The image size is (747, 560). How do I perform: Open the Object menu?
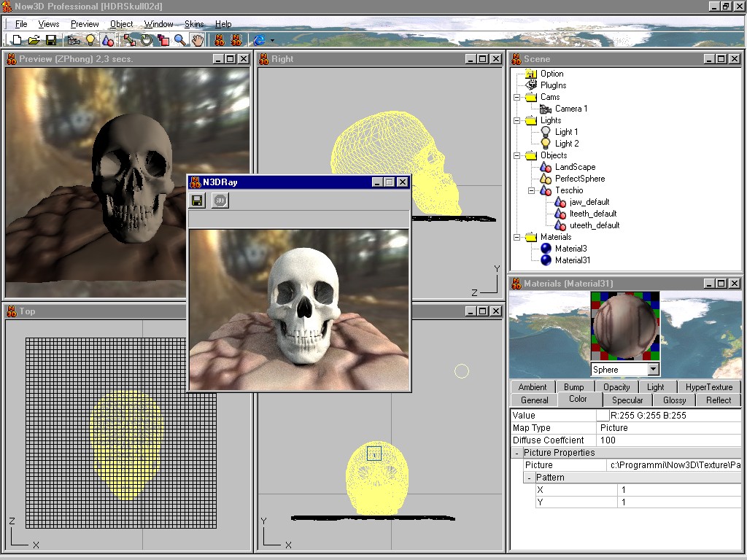(x=121, y=24)
